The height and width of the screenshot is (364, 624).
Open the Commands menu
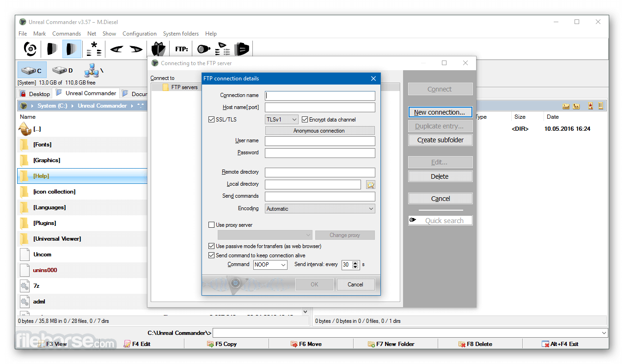67,34
